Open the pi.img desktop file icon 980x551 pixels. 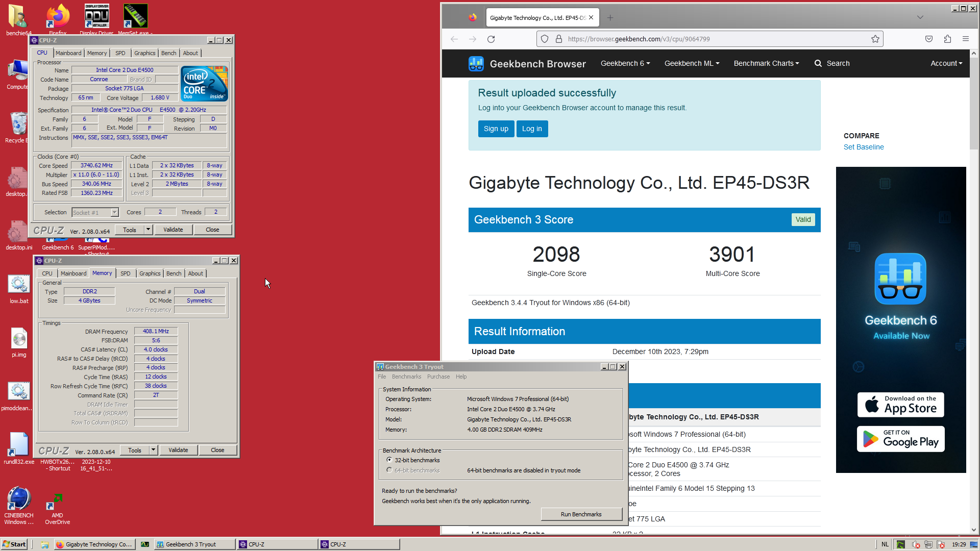pos(19,342)
